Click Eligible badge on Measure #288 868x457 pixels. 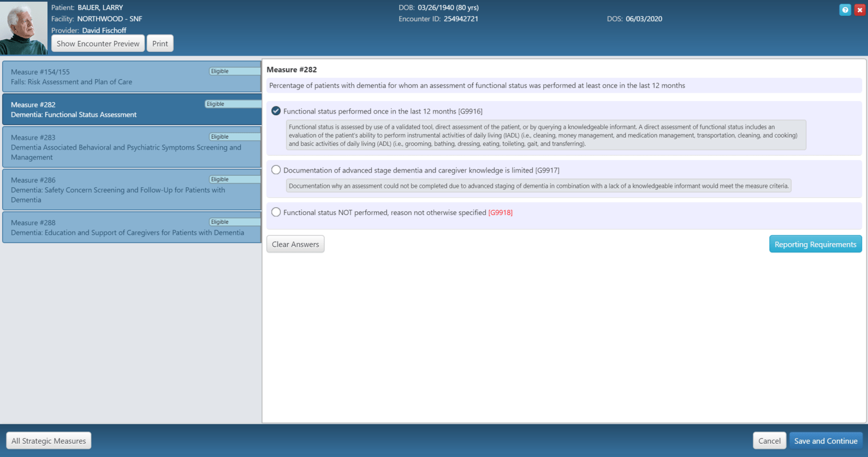[x=235, y=222]
